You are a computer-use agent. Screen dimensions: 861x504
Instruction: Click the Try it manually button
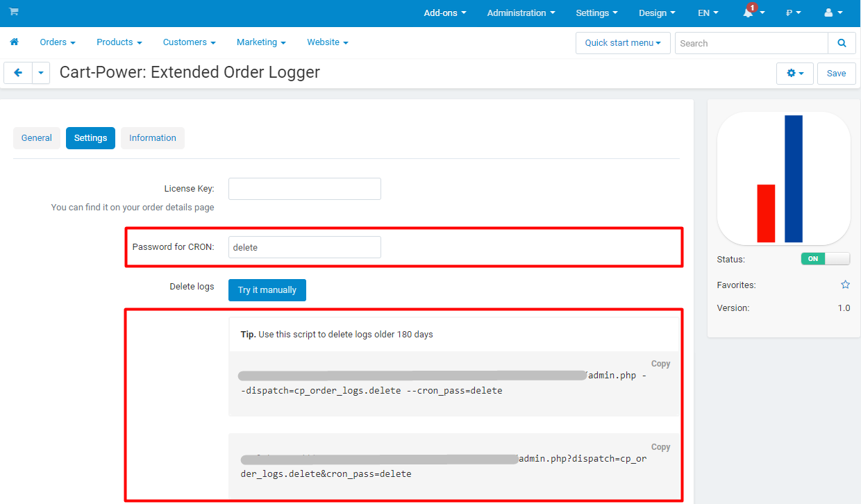[x=267, y=290]
